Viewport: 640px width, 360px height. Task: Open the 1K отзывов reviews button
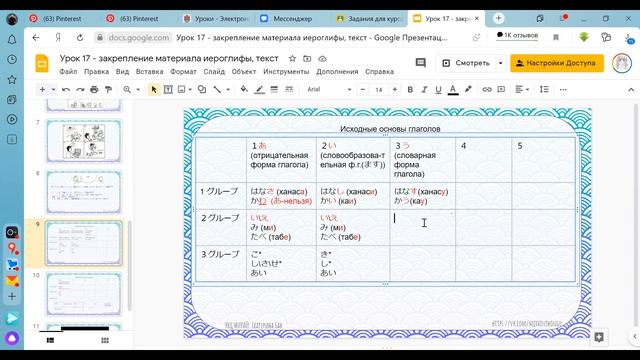click(x=517, y=36)
